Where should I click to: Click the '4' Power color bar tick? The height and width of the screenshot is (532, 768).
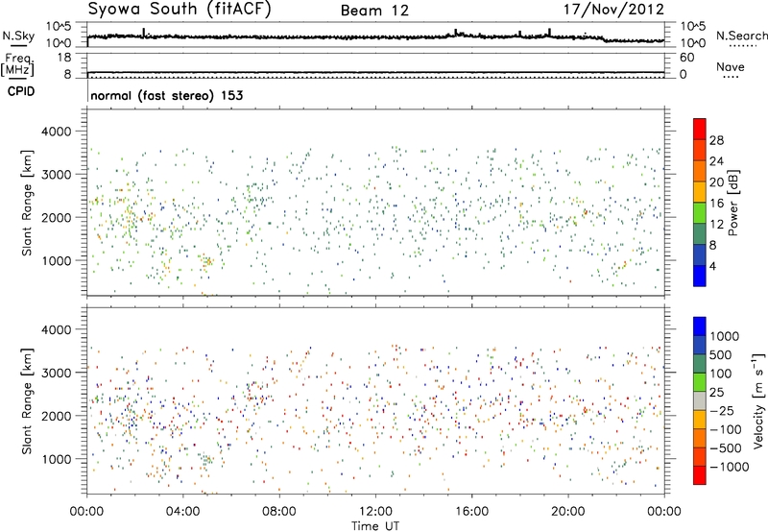(x=713, y=267)
